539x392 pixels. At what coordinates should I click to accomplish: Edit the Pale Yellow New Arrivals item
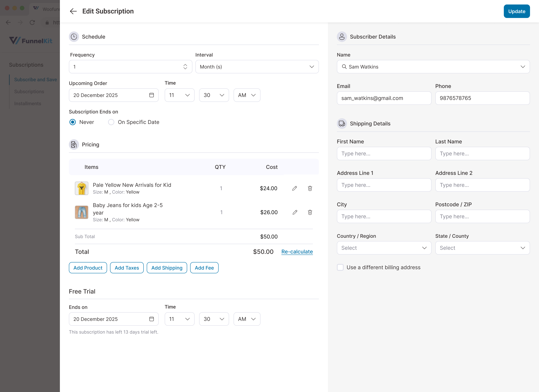click(295, 188)
